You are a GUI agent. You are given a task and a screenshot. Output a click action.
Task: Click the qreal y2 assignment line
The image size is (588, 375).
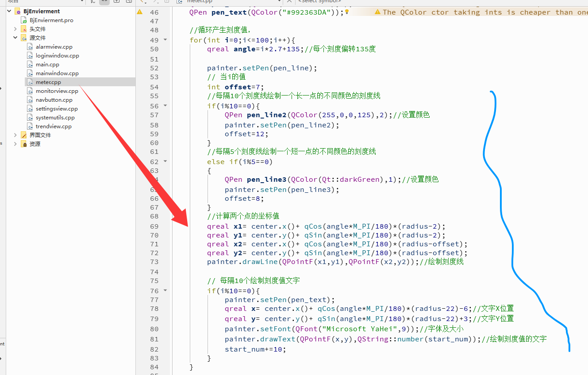(338, 253)
